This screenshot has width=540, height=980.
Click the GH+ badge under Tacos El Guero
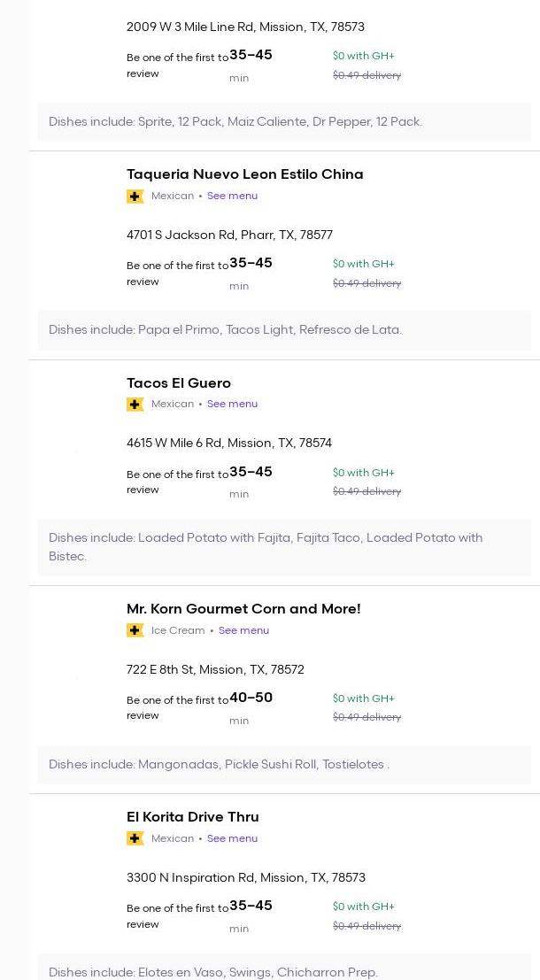coord(135,405)
